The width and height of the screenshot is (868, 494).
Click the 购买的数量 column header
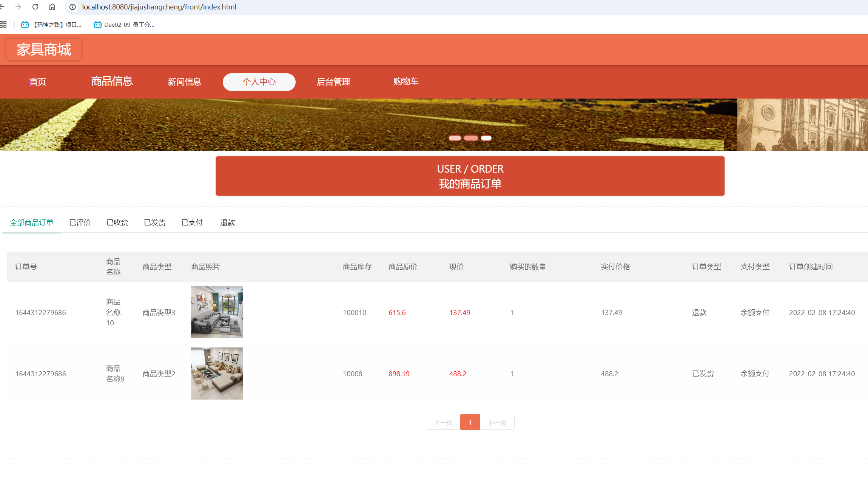(528, 267)
